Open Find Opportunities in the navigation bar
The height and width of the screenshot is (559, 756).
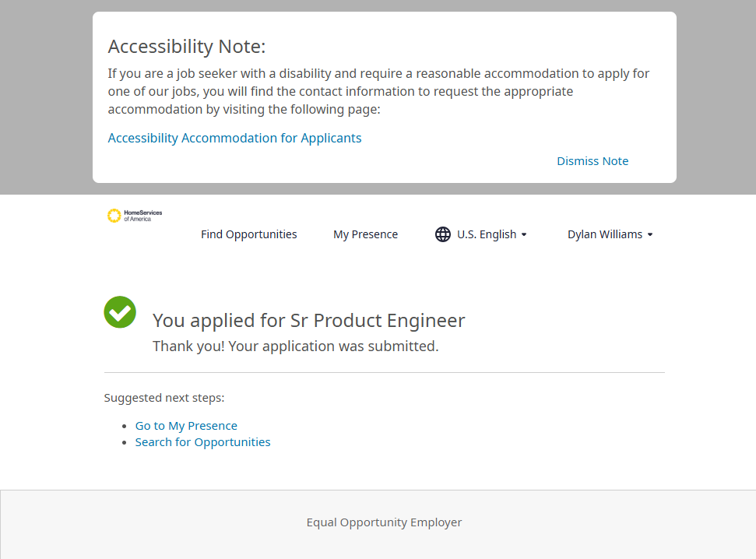pyautogui.click(x=248, y=234)
